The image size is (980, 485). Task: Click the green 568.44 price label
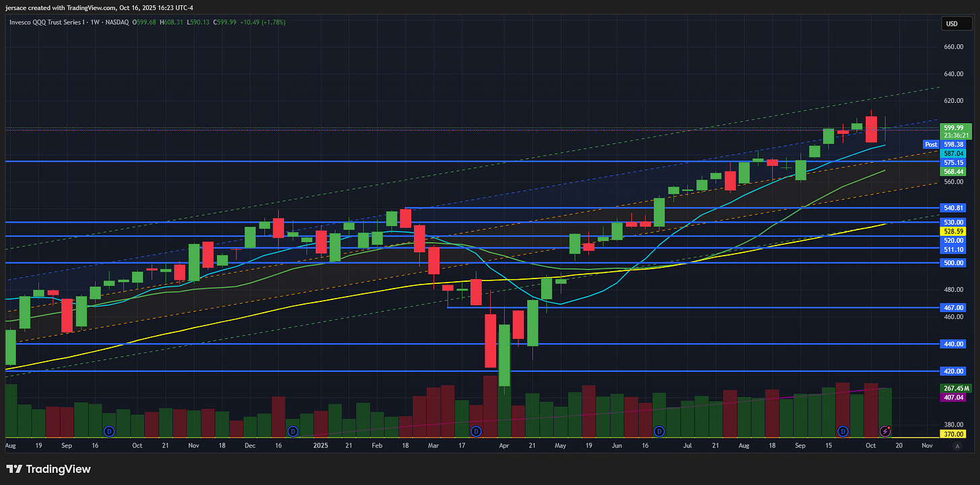[954, 172]
